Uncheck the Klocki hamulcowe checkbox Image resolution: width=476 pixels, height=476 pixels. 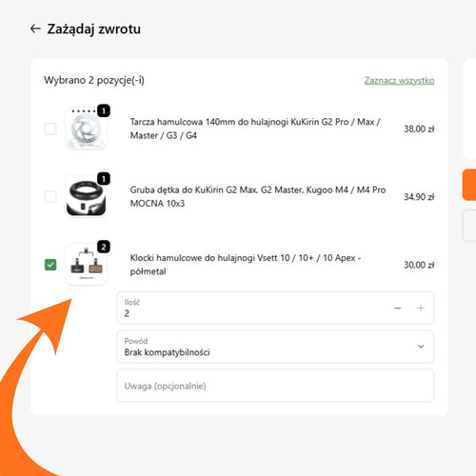coord(50,265)
